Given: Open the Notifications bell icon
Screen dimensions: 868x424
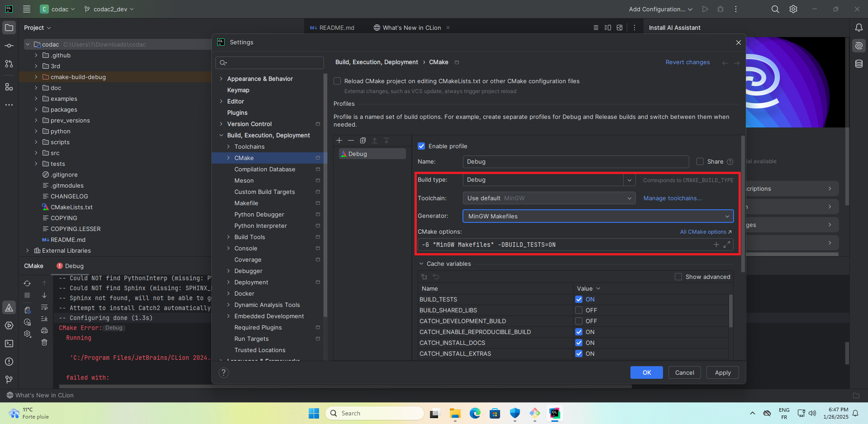Looking at the screenshot, I should 858,28.
